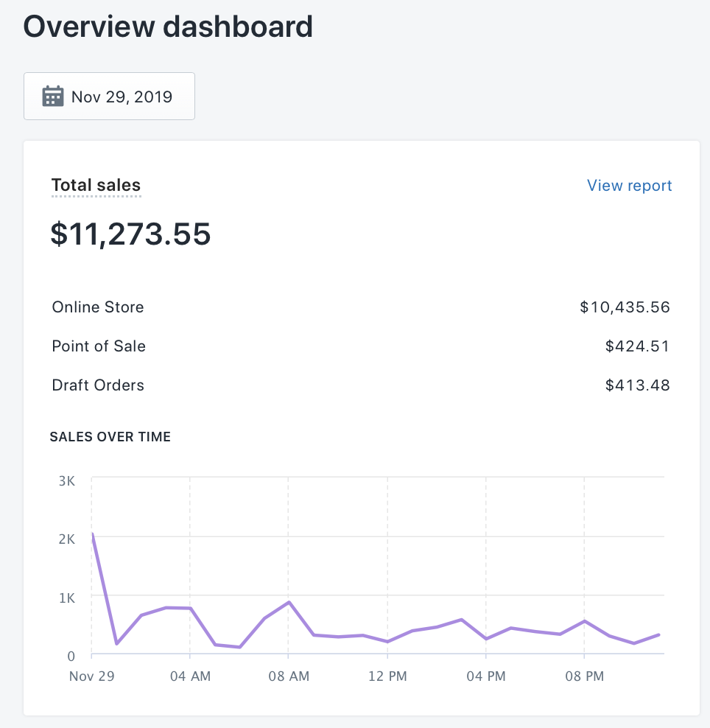The image size is (710, 728).
Task: Click the calendar icon in date button
Action: click(x=53, y=96)
